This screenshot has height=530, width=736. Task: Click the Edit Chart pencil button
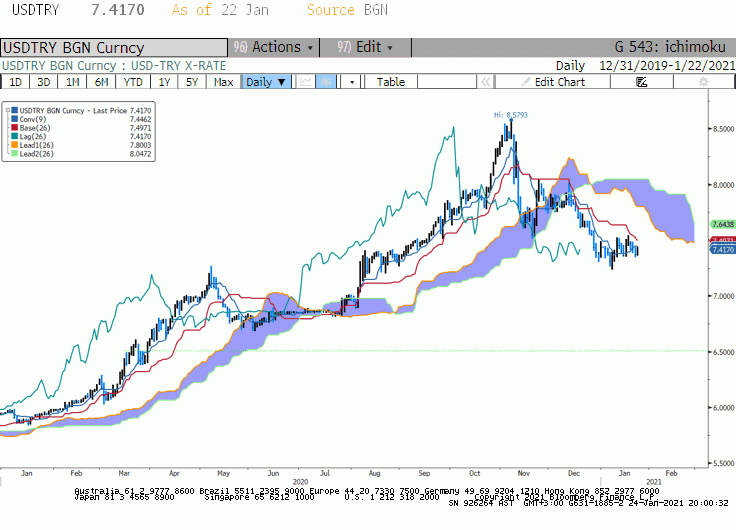[x=553, y=82]
